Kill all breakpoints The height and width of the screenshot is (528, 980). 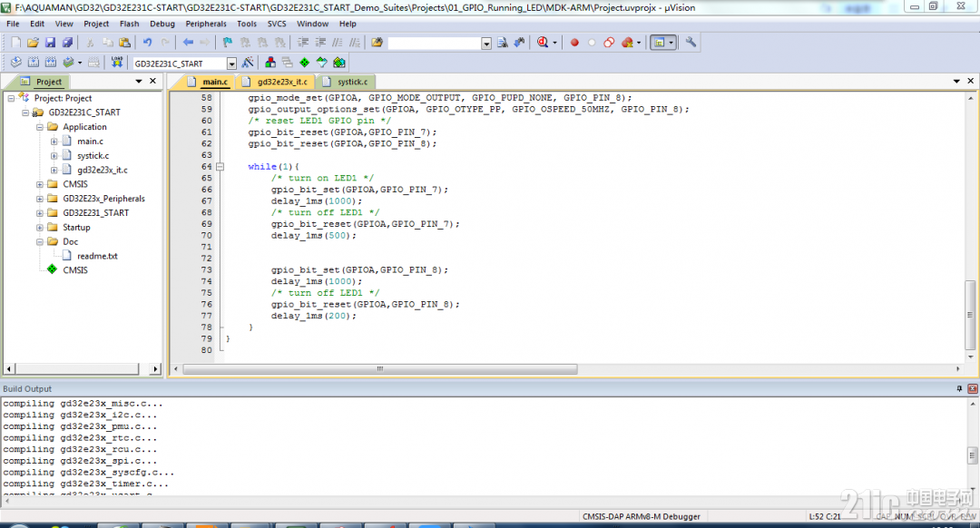pos(627,43)
